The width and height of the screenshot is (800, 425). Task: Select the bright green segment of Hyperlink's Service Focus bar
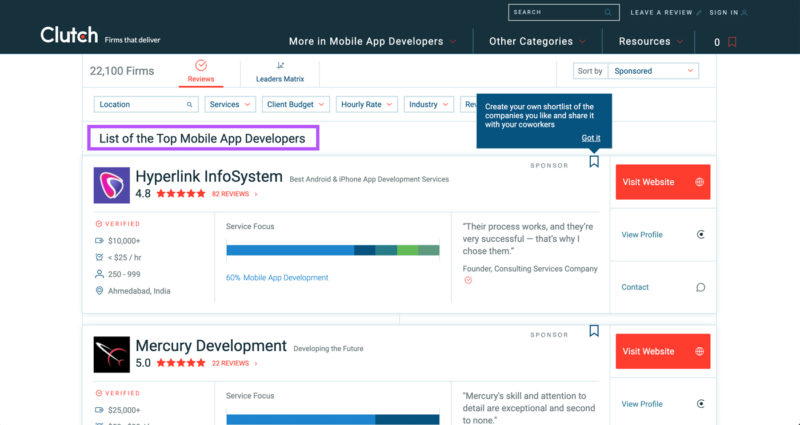pyautogui.click(x=407, y=250)
